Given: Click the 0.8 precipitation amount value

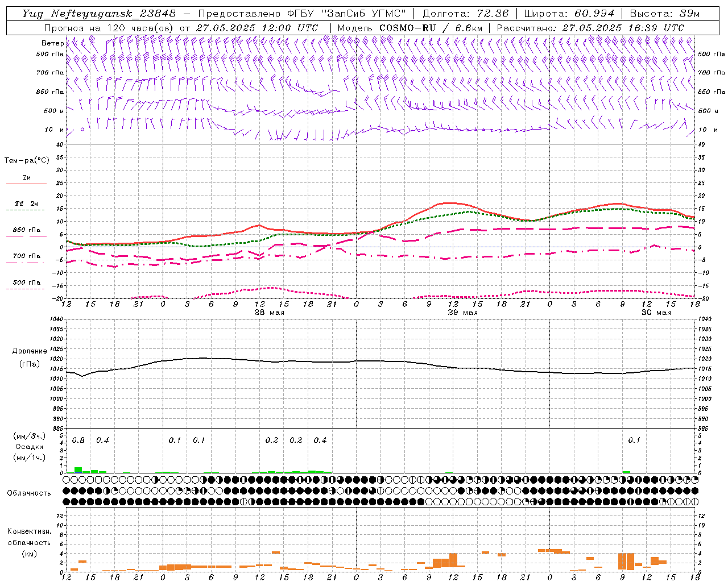Looking at the screenshot, I should pyautogui.click(x=78, y=440).
